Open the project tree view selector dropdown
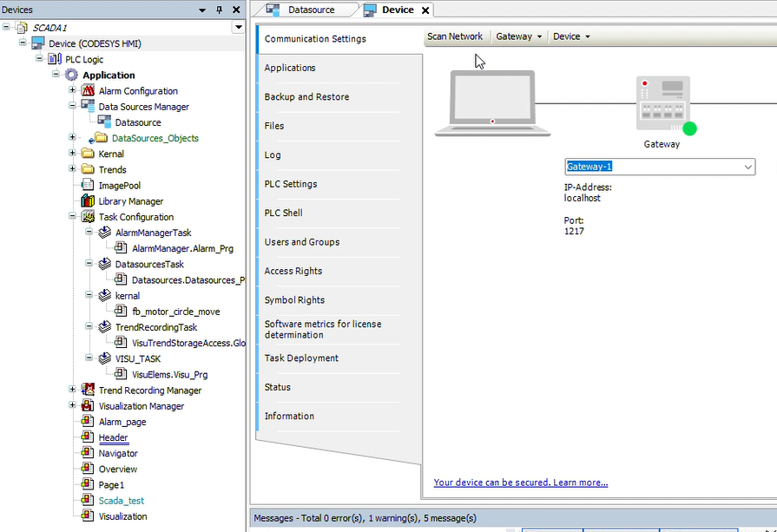 [x=239, y=27]
